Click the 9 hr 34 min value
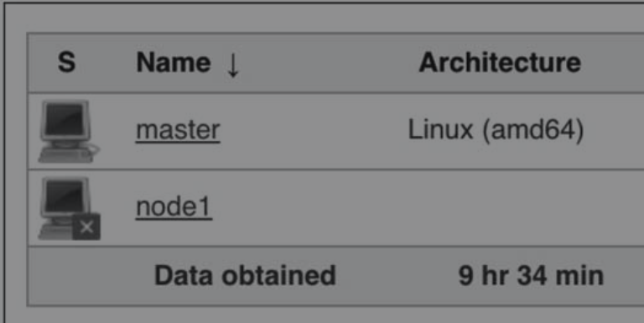This screenshot has width=644, height=323. pyautogui.click(x=531, y=275)
